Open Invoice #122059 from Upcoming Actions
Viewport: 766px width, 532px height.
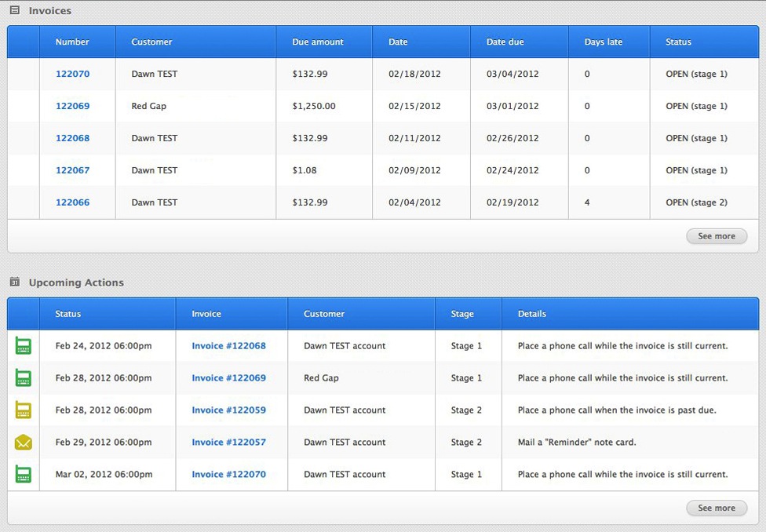(228, 410)
